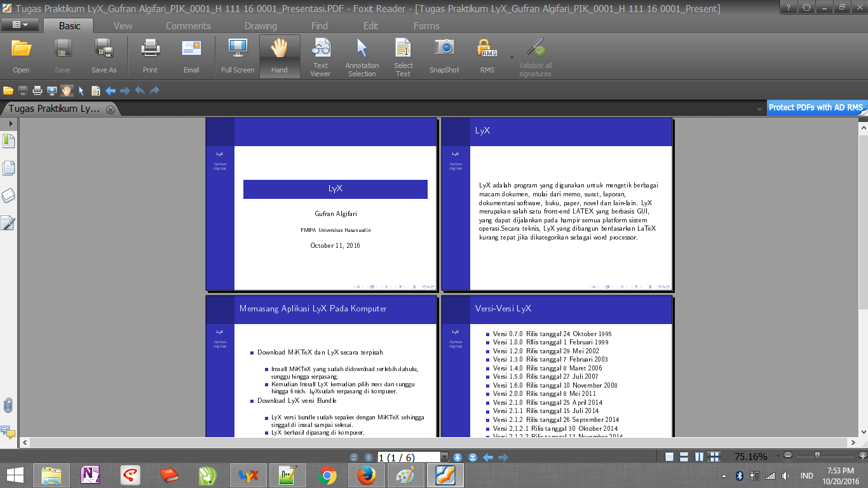Zoom in using the plus button
868x488 pixels.
[862, 456]
